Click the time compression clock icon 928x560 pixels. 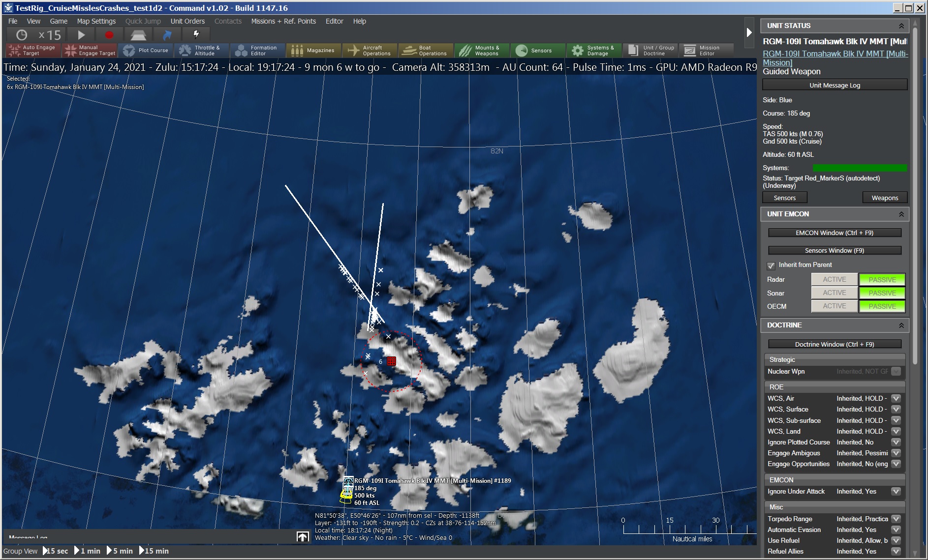pyautogui.click(x=22, y=35)
